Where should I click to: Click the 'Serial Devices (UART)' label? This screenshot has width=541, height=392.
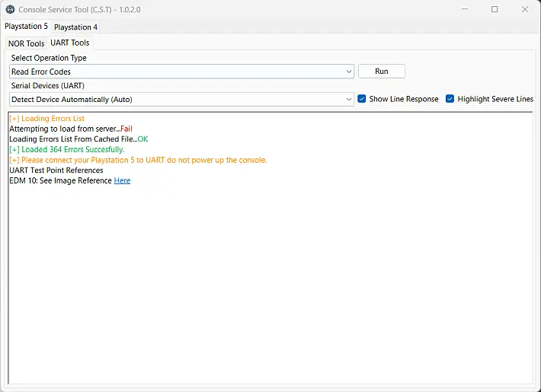click(x=47, y=85)
